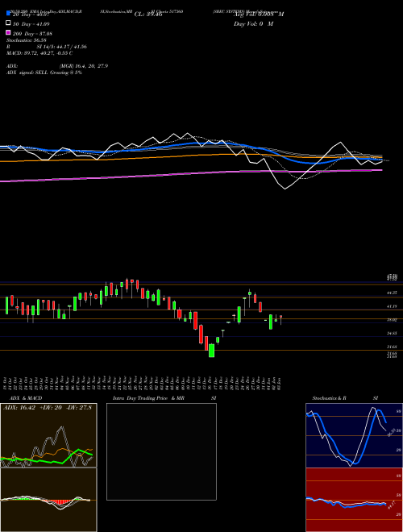Click the ADX indicator chart panel
The width and height of the screenshot is (403, 532).
tap(48, 435)
